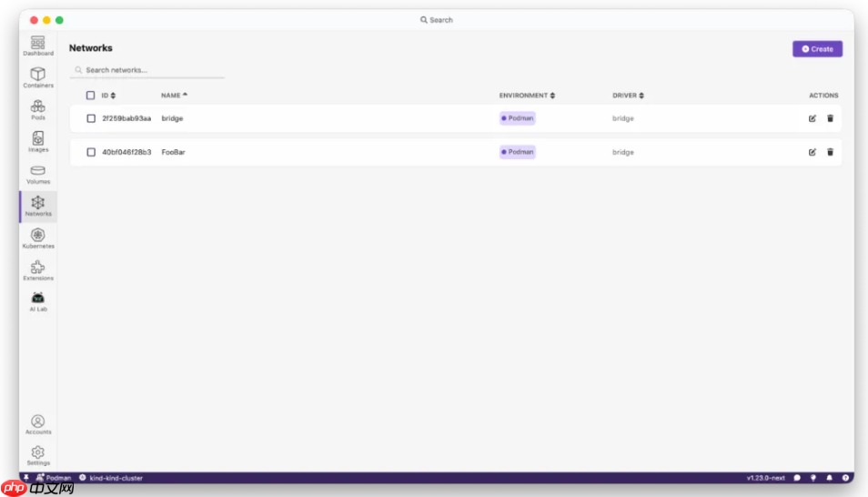Viewport: 868px width, 497px height.
Task: Open the Extensions sidebar section
Action: [x=38, y=270]
